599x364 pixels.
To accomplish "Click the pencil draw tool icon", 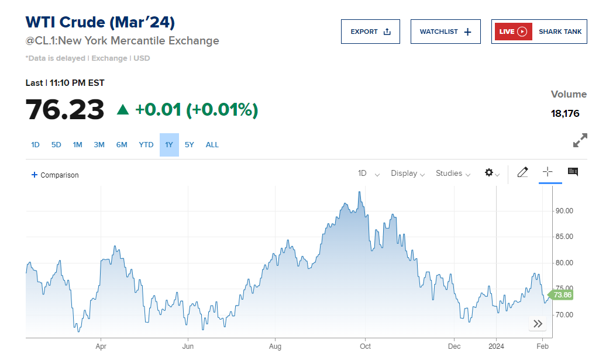I will (522, 172).
